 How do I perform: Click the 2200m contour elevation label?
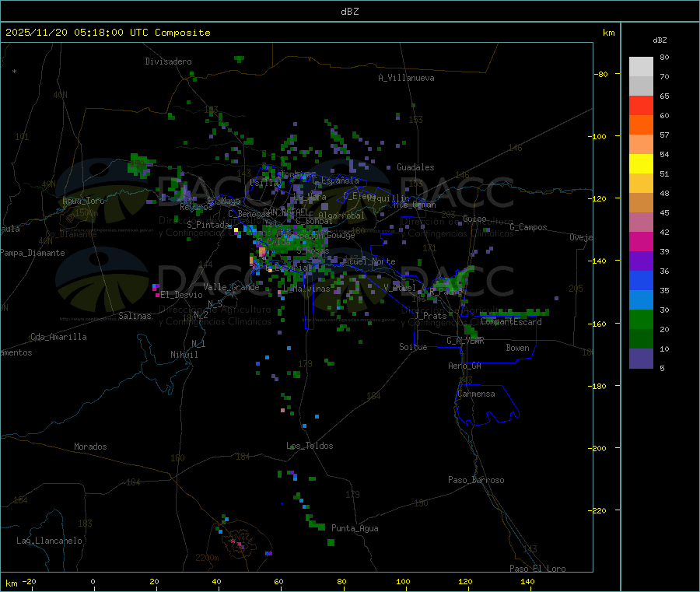[x=207, y=558]
